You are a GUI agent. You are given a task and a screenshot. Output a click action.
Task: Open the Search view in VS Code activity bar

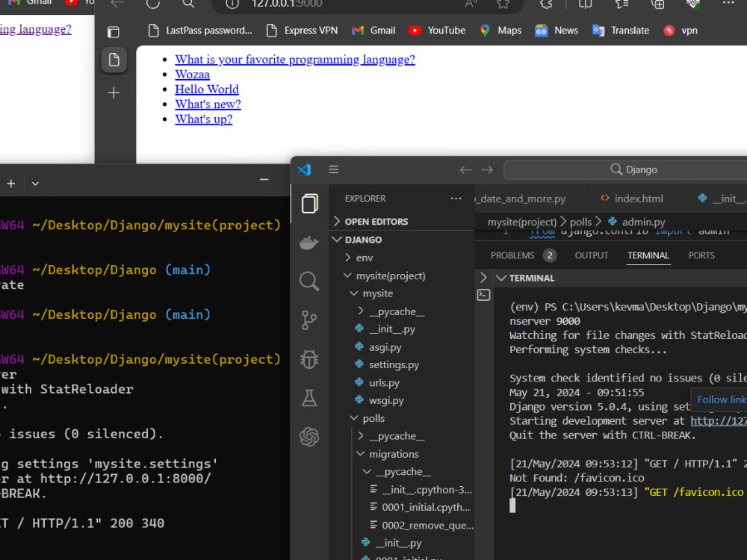pos(309,281)
